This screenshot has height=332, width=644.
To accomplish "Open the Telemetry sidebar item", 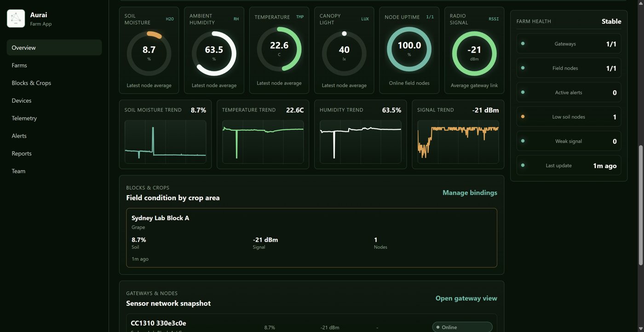I will coord(54,118).
